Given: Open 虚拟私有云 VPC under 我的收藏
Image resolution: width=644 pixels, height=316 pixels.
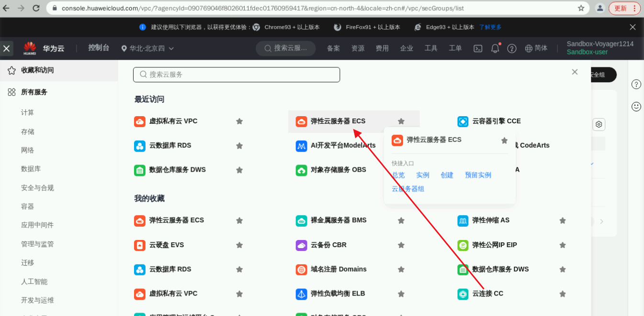Looking at the screenshot, I should pos(173,294).
